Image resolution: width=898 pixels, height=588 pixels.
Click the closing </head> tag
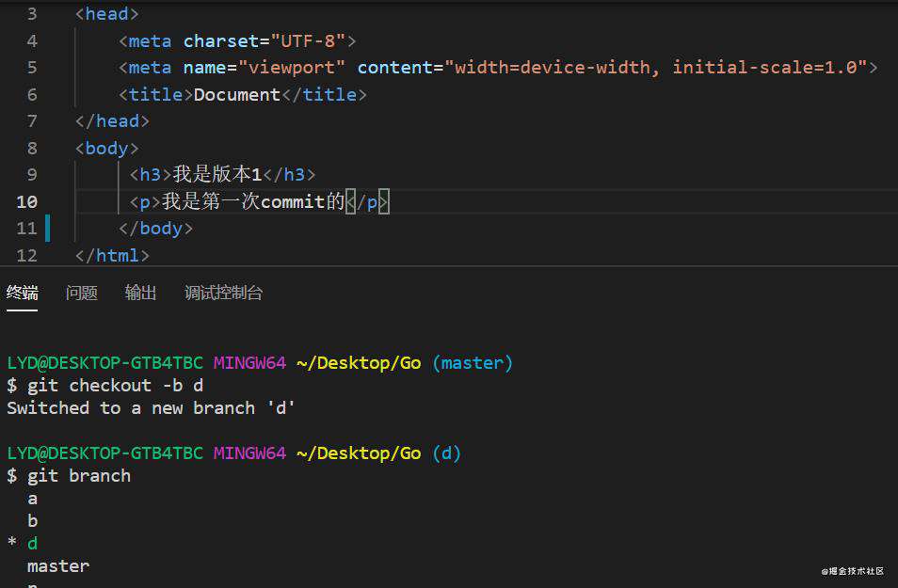click(112, 121)
